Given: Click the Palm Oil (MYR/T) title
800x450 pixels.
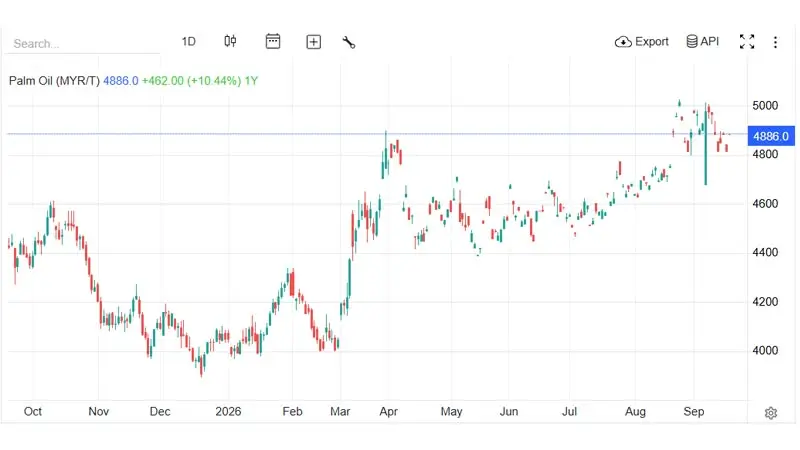Looking at the screenshot, I should point(54,81).
